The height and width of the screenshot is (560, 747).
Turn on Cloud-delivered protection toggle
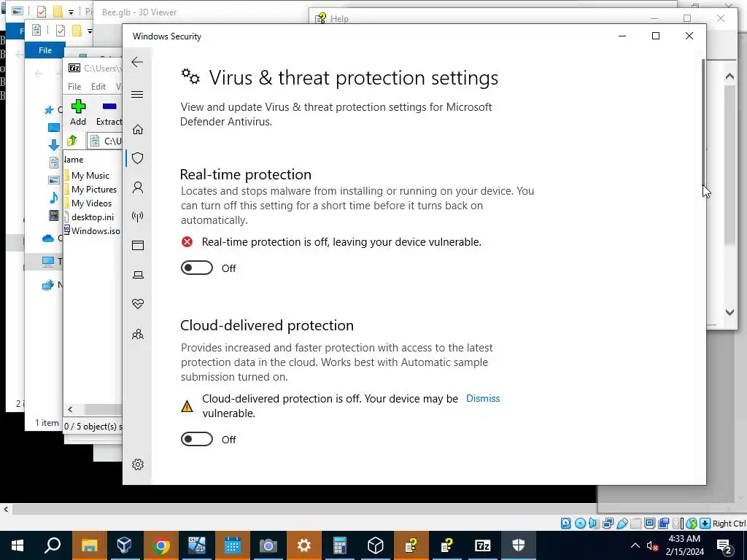point(197,439)
